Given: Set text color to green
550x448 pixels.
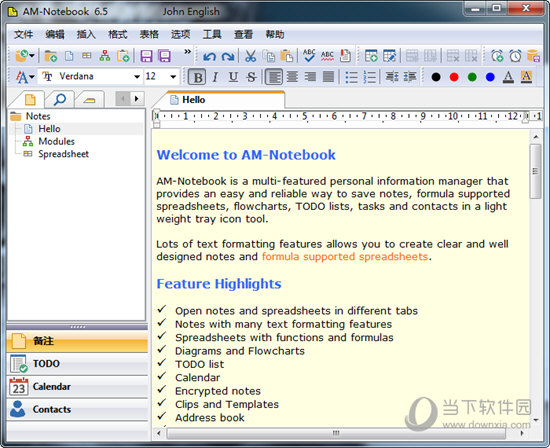Looking at the screenshot, I should [472, 77].
